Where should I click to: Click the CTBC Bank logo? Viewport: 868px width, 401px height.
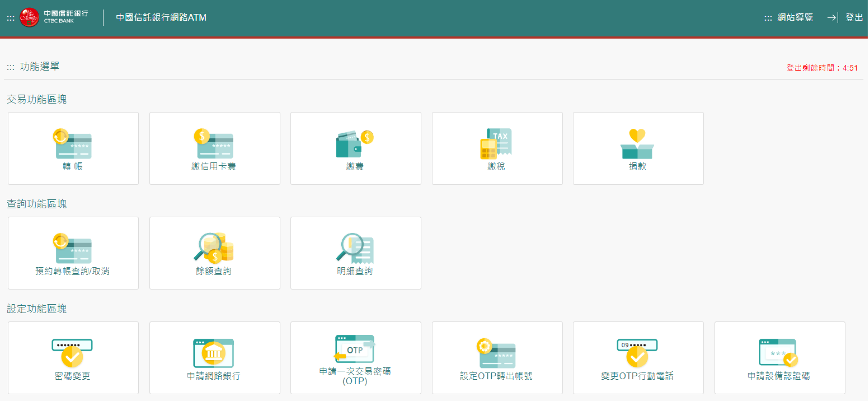pyautogui.click(x=52, y=16)
